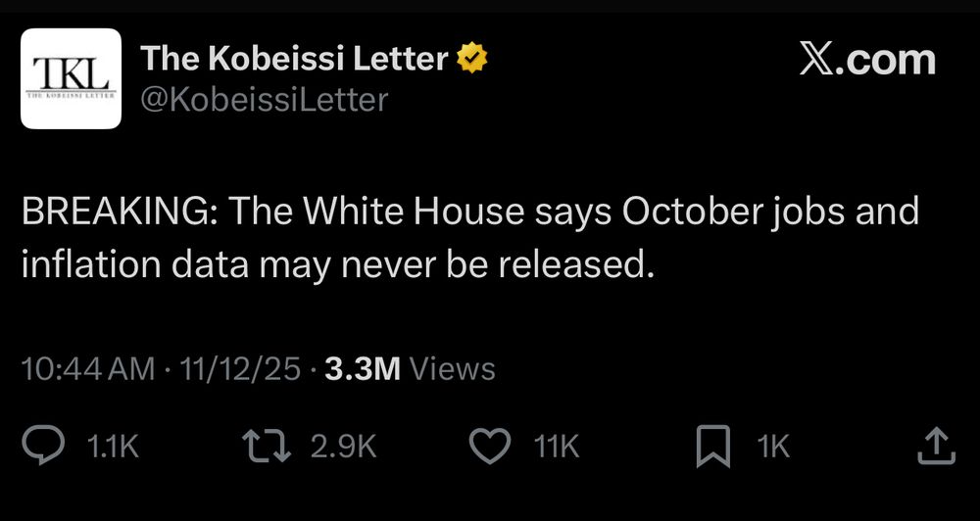The image size is (980, 521).
Task: Click the Views label beside 3.3M
Action: [452, 369]
